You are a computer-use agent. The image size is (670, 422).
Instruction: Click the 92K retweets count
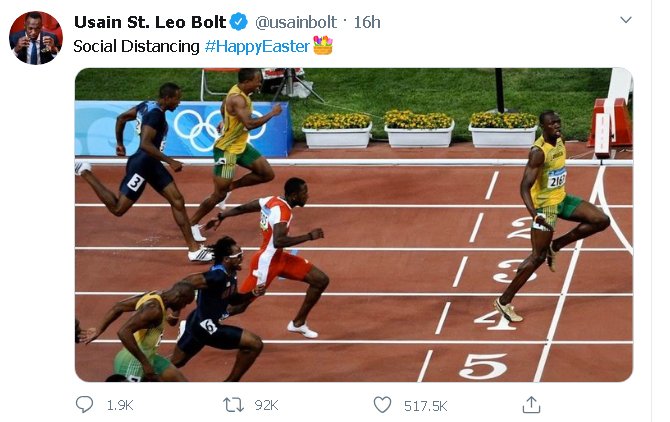click(267, 405)
